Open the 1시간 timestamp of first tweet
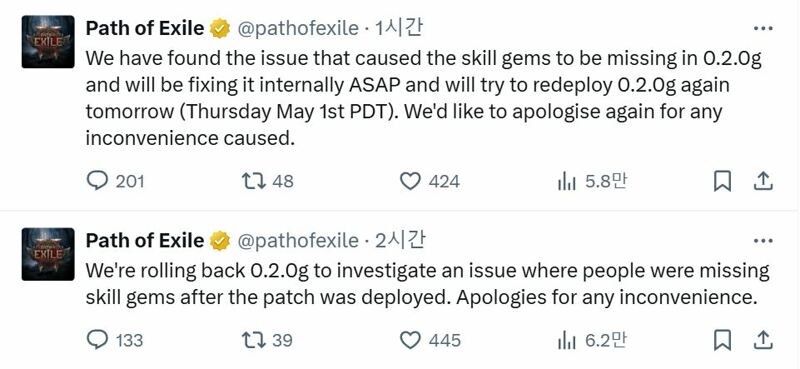 (x=398, y=29)
